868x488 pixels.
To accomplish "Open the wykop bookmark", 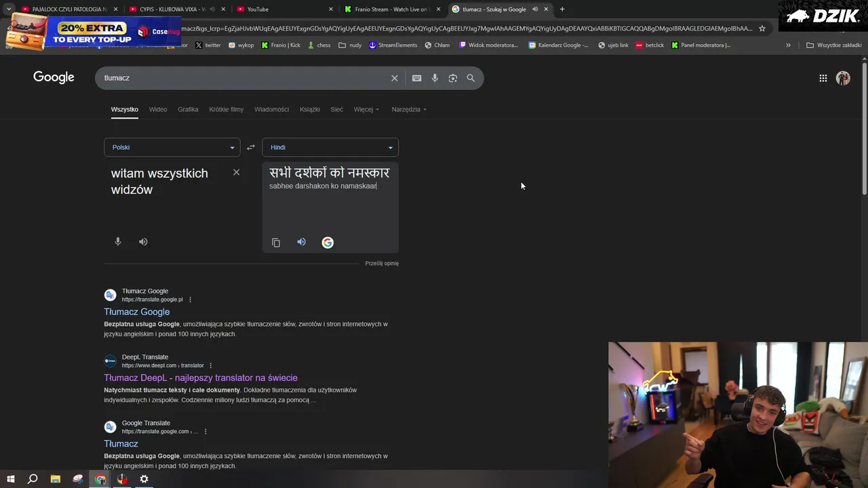I will pyautogui.click(x=241, y=45).
